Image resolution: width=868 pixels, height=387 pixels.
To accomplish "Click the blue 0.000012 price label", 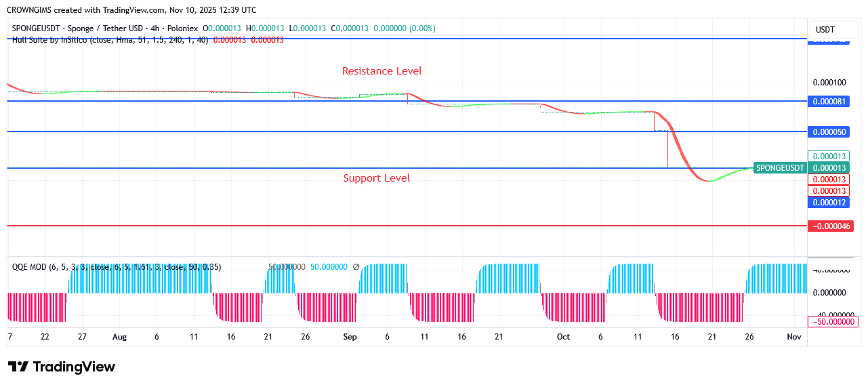I will (x=830, y=202).
